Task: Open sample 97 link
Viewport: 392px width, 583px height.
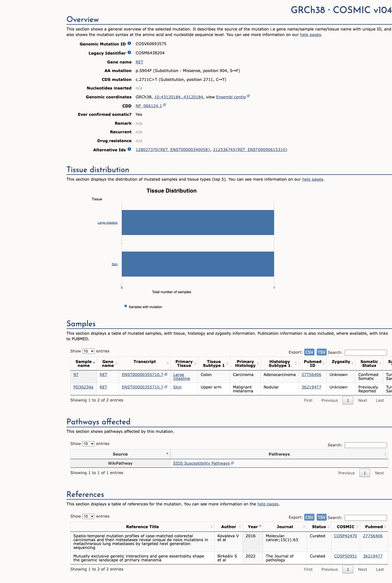Action: 76,375
